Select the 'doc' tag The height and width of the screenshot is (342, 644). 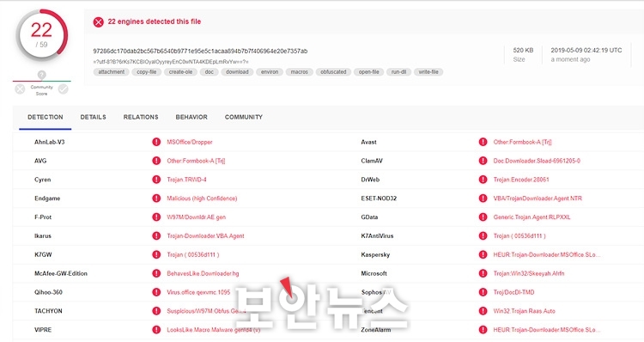pyautogui.click(x=210, y=72)
